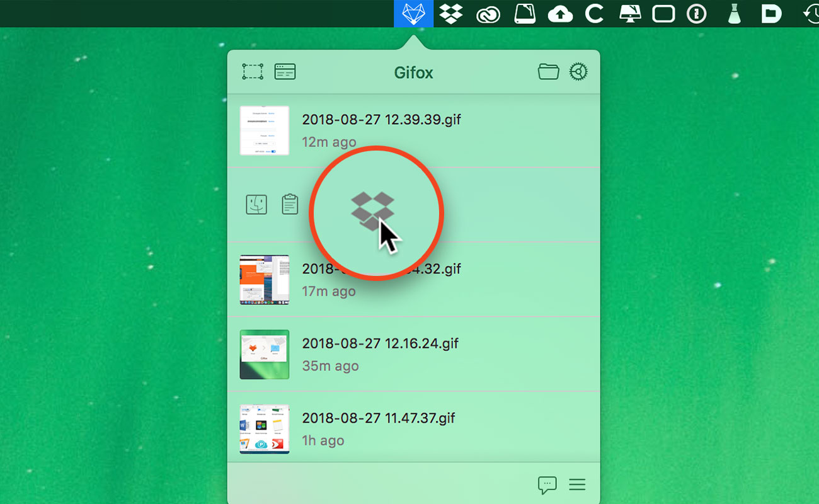Select the 2018-08-27 12.39.39.gif thumbnail
This screenshot has height=504, width=819.
[x=265, y=130]
